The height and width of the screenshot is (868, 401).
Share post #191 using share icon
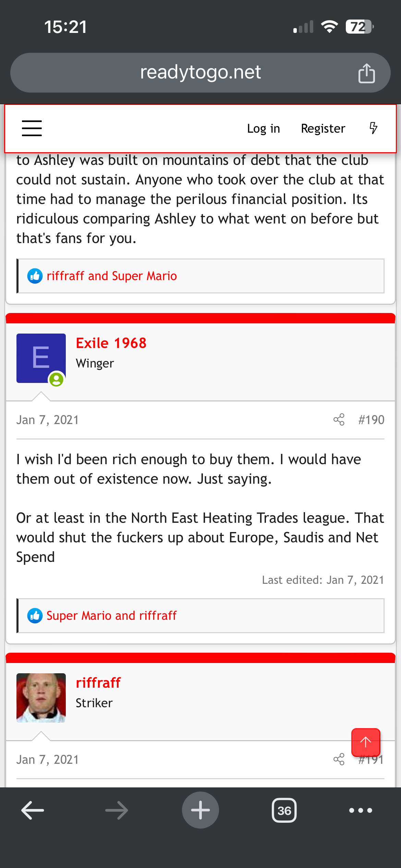(x=339, y=759)
